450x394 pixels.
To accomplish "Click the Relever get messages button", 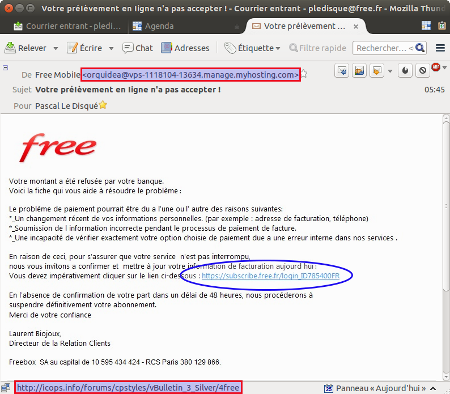I will [25, 48].
